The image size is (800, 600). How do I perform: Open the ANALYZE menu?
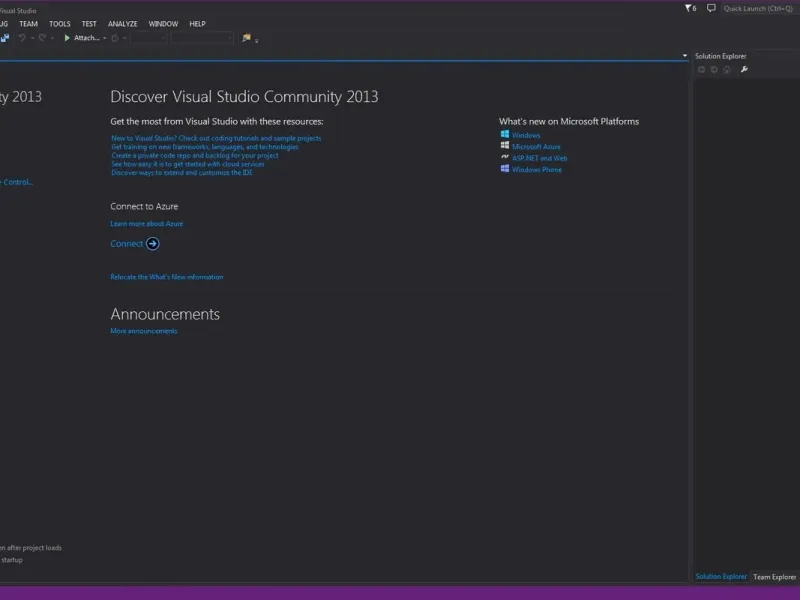pyautogui.click(x=122, y=23)
